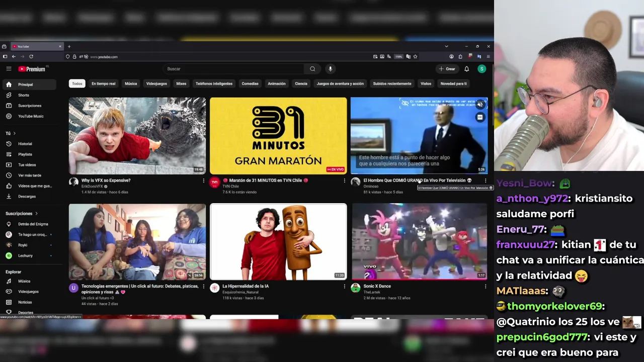Open options for El Hombre Que COMIÓ URANIO
Viewport: 644px width, 362px height.
[485, 180]
